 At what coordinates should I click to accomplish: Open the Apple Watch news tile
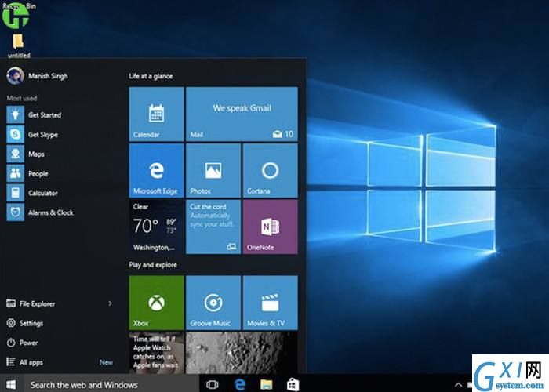pos(157,353)
